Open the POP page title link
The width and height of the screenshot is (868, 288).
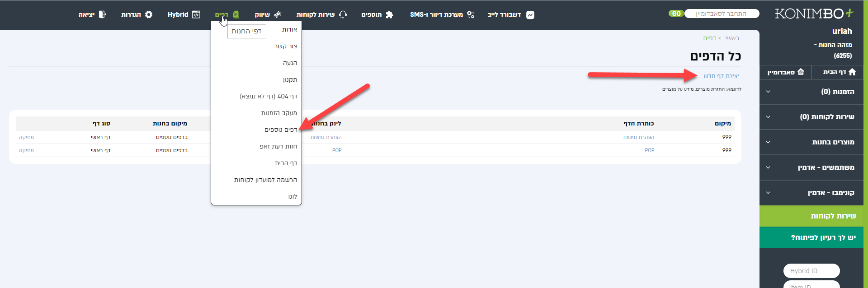(650, 150)
